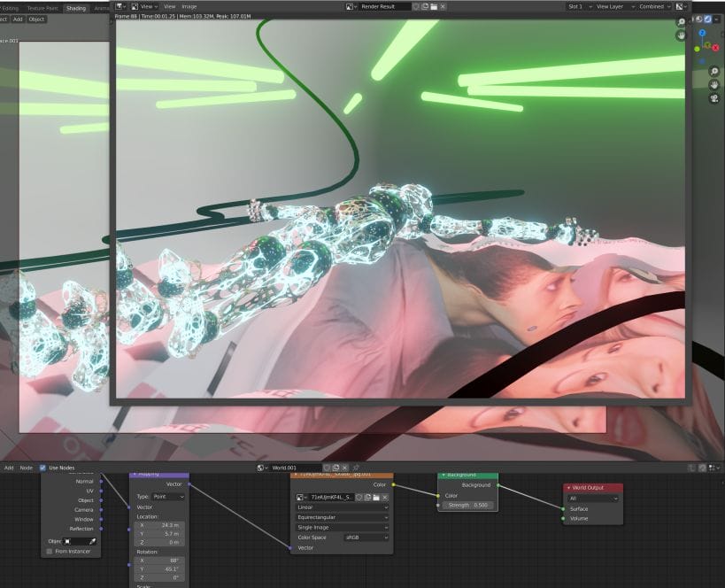Click the World.001 name field
The height and width of the screenshot is (588, 725).
pos(296,468)
